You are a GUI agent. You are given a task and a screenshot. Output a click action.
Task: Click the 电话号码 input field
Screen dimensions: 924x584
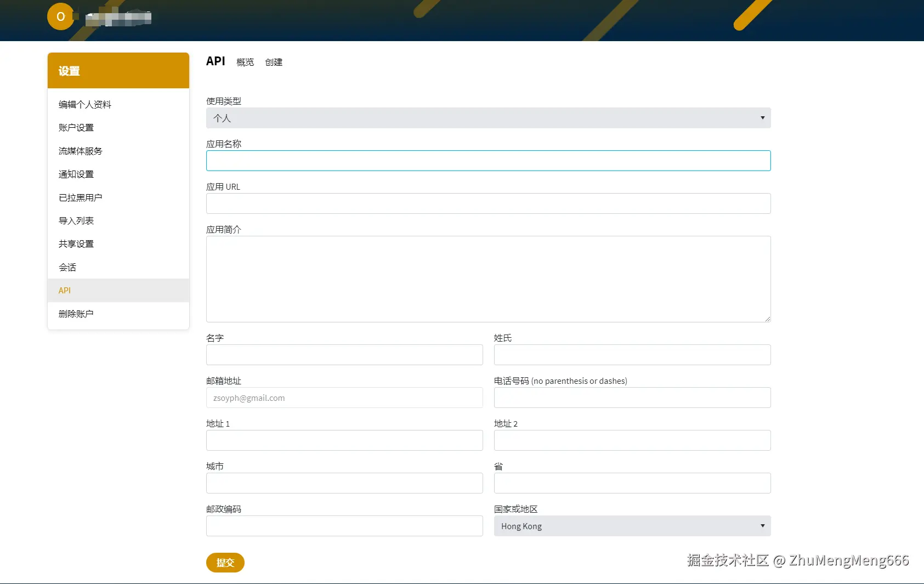632,398
